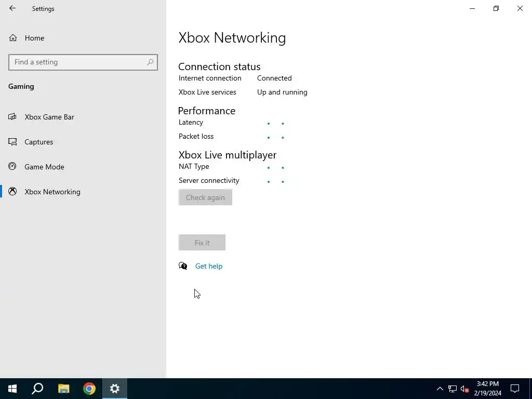Click the Xbox Game Bar icon
Image resolution: width=532 pixels, height=399 pixels.
[x=12, y=117]
